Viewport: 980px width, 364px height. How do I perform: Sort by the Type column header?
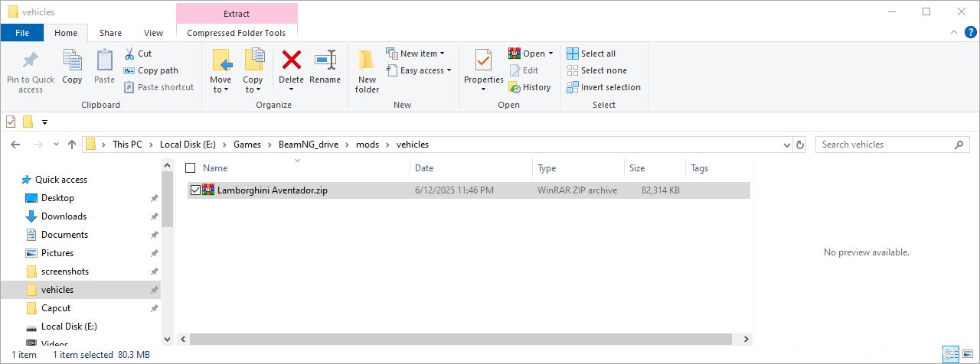pyautogui.click(x=579, y=168)
